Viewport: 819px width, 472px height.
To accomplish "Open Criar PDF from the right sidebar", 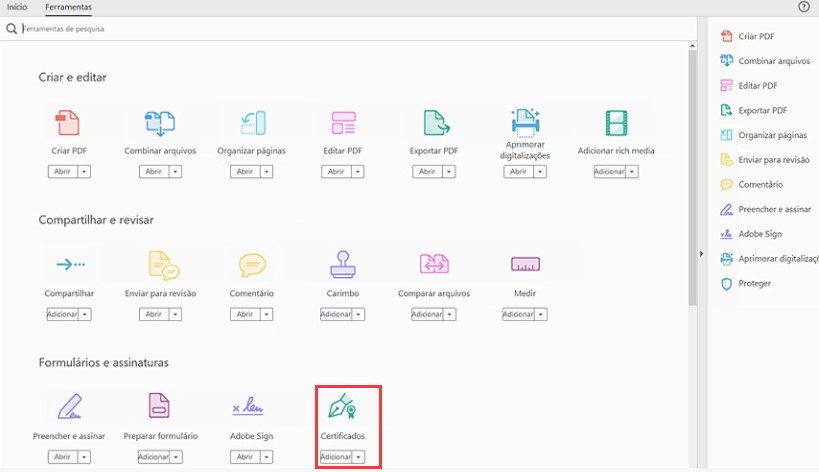I will 747,36.
